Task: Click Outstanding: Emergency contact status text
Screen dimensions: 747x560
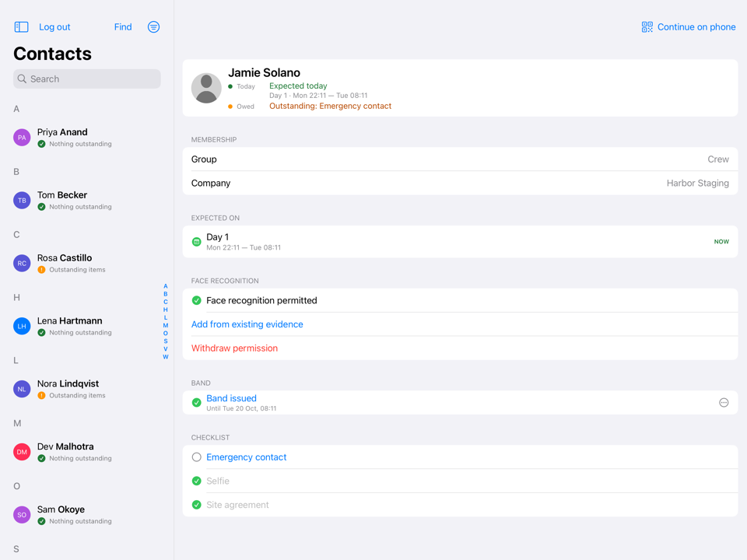Action: point(330,107)
